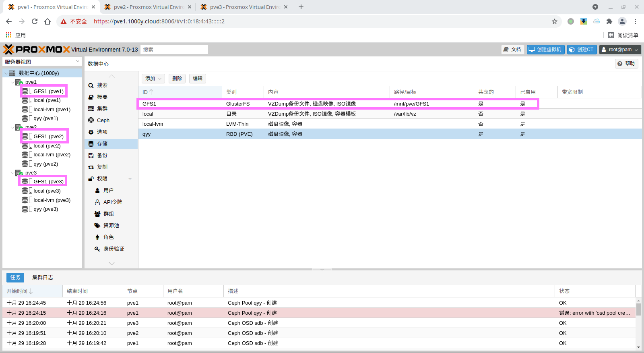
Task: Open the 资源池 (Pools) page
Action: point(111,226)
